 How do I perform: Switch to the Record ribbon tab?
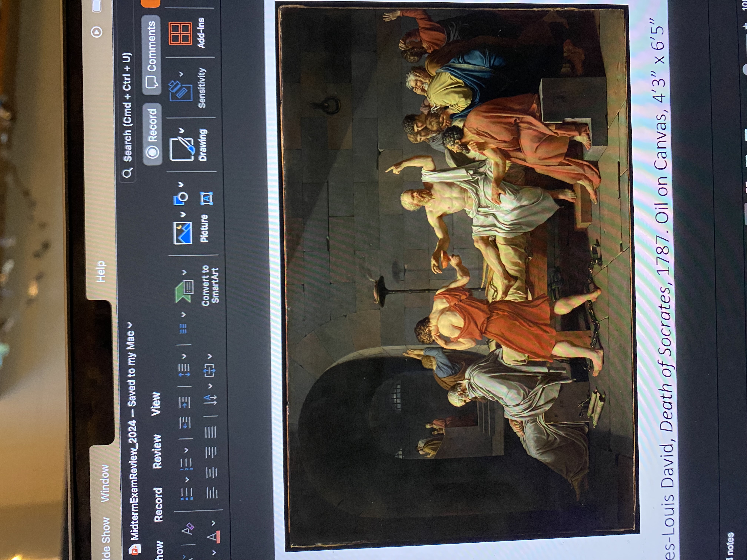coord(158,505)
